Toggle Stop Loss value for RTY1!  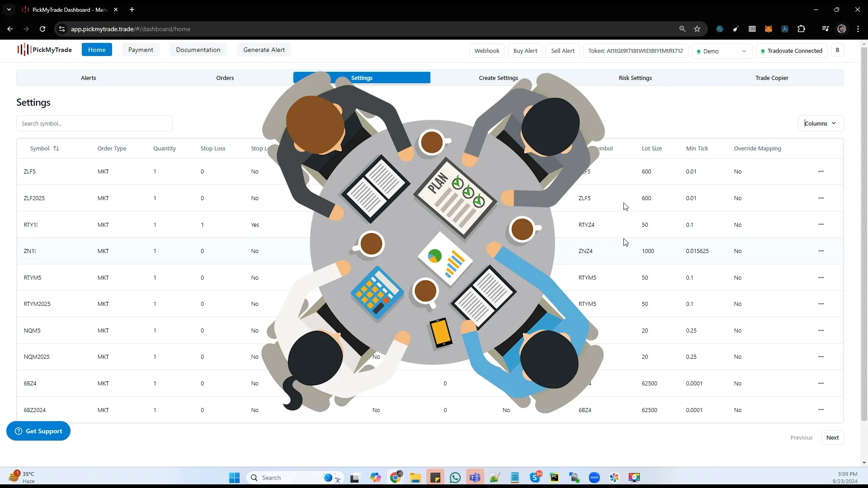[255, 225]
